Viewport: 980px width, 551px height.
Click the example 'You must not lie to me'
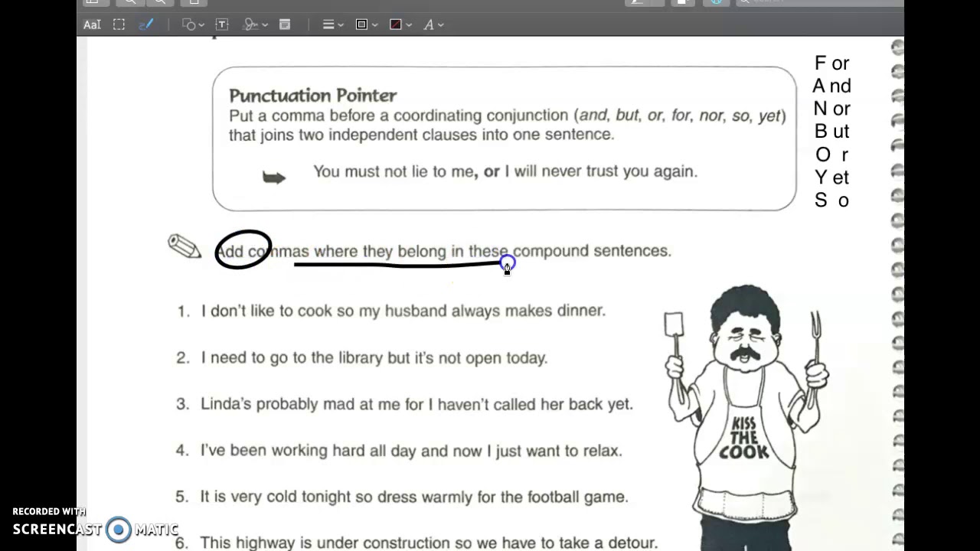[x=505, y=171]
